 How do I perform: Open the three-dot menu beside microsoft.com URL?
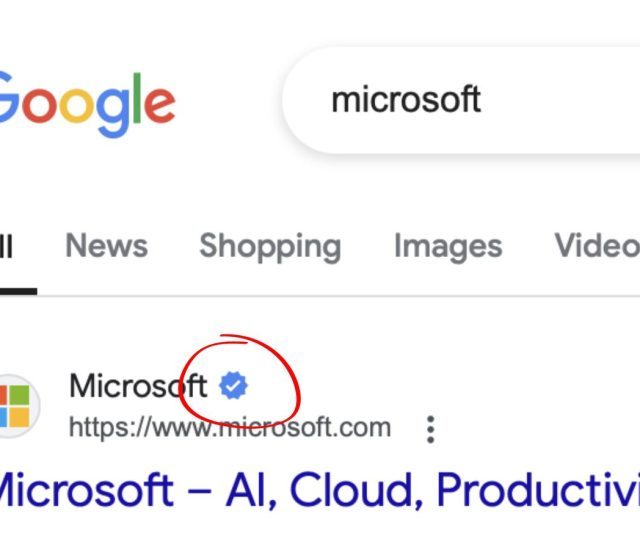(430, 429)
